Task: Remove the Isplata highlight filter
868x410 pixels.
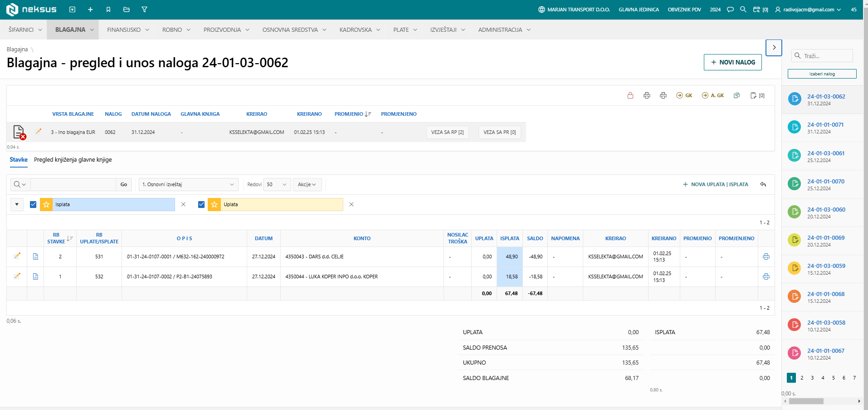Action: coord(183,204)
